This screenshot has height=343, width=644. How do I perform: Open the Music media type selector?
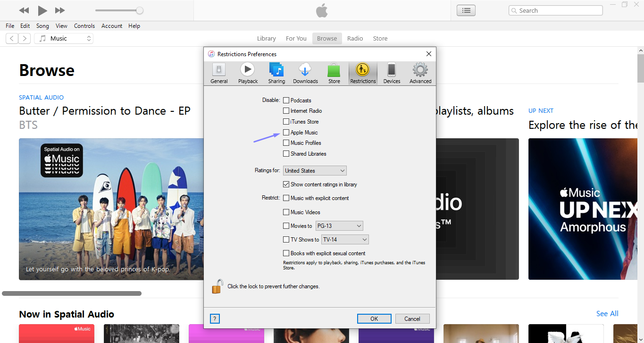pos(64,39)
